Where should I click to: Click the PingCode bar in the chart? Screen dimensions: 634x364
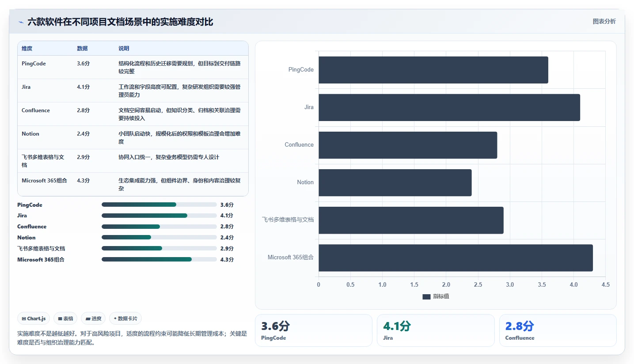coord(433,70)
